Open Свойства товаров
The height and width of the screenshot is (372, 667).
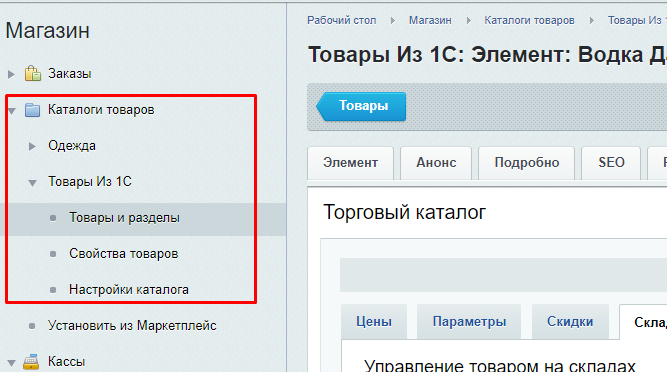click(123, 254)
